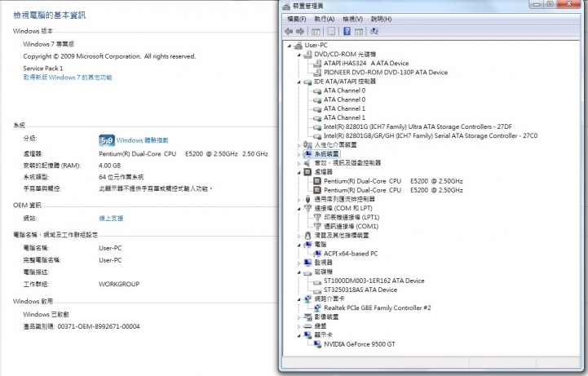Image resolution: width=588 pixels, height=376 pixels.
Task: Click the 連接埠 (COM 和 LPT) port icon
Action: pyautogui.click(x=307, y=209)
